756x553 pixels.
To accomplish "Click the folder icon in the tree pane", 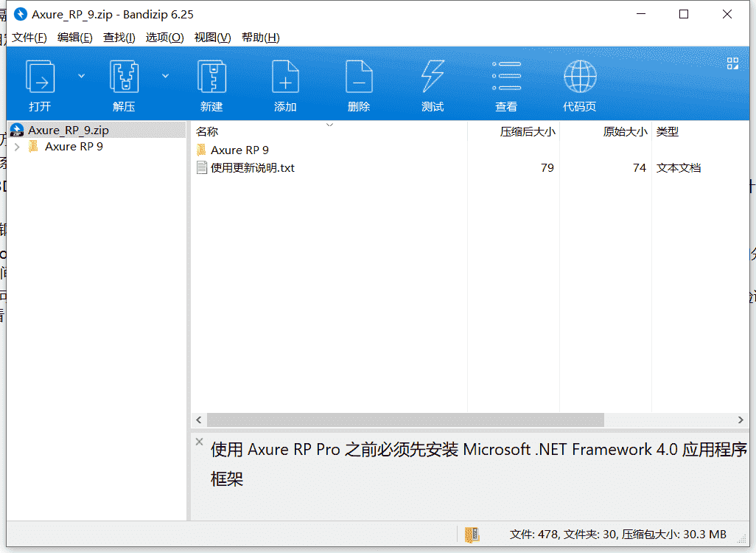I will [33, 146].
